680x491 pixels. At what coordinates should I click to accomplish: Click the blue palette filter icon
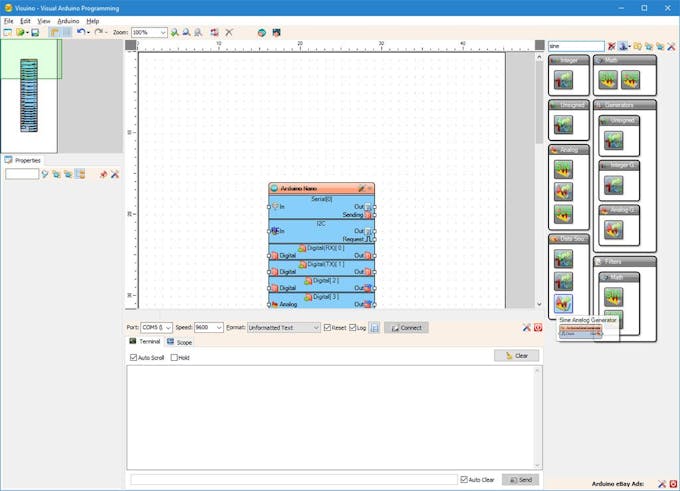click(x=623, y=46)
